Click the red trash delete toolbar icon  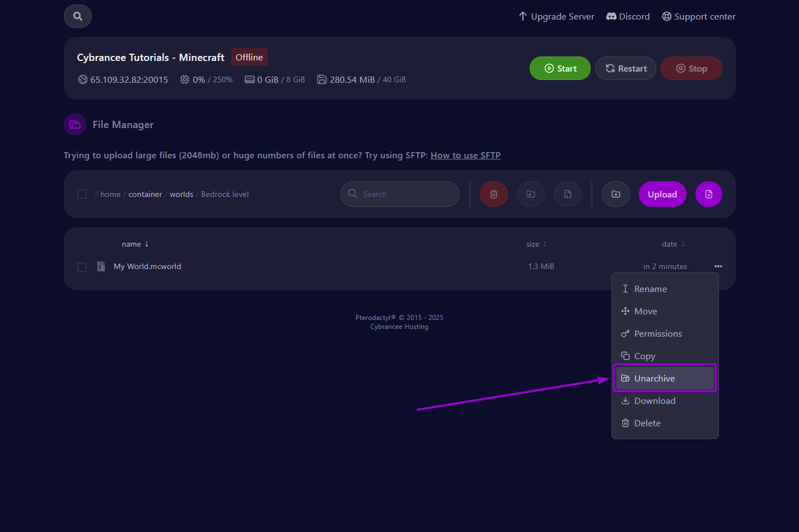(493, 194)
